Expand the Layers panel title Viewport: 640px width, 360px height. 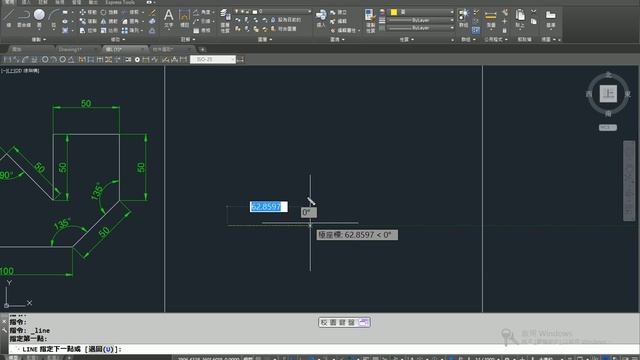pos(265,40)
